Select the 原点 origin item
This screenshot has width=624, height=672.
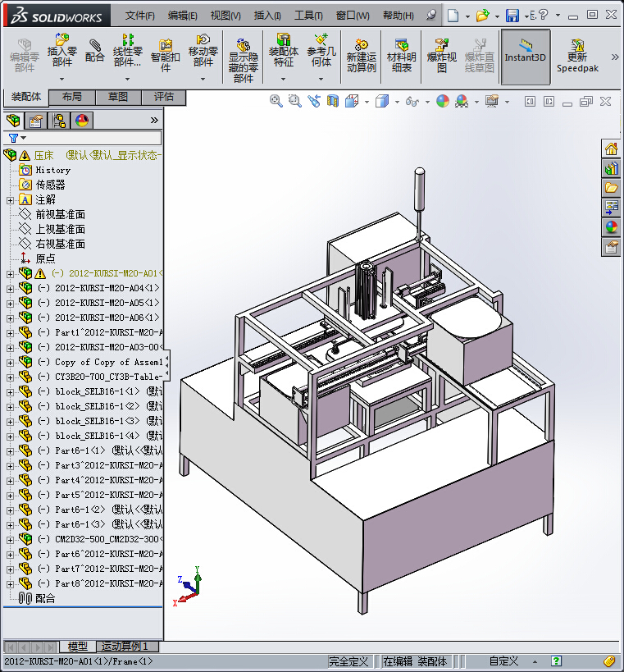tap(45, 258)
